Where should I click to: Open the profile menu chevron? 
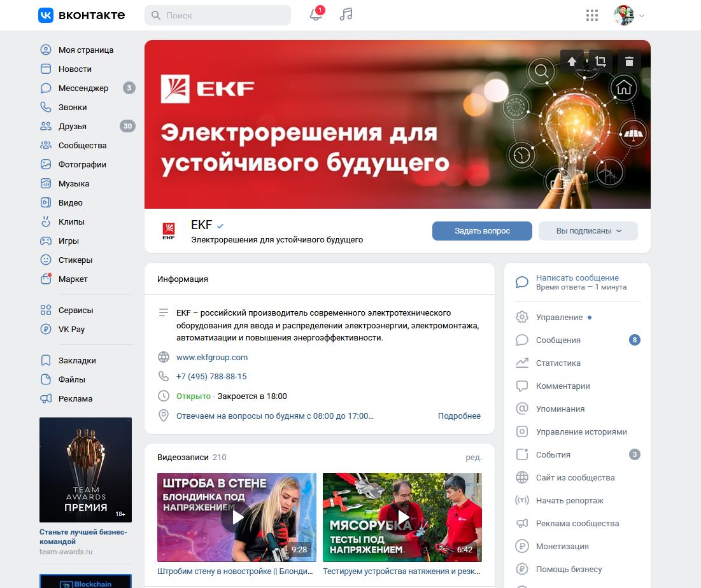click(642, 16)
